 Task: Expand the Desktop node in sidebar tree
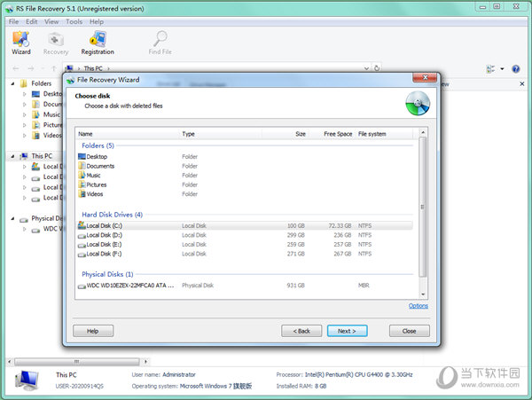pos(25,94)
